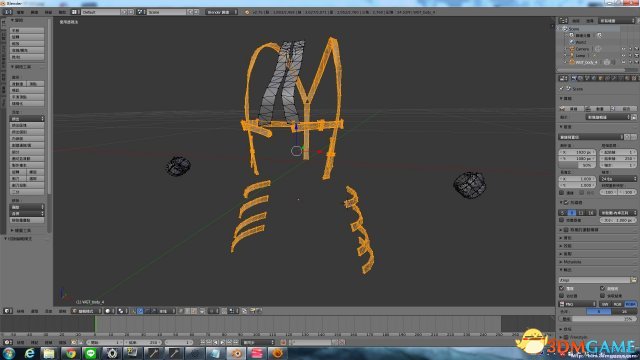This screenshot has height=360, width=640.
Task: Add a new render preset with plus
Action: click(x=627, y=137)
